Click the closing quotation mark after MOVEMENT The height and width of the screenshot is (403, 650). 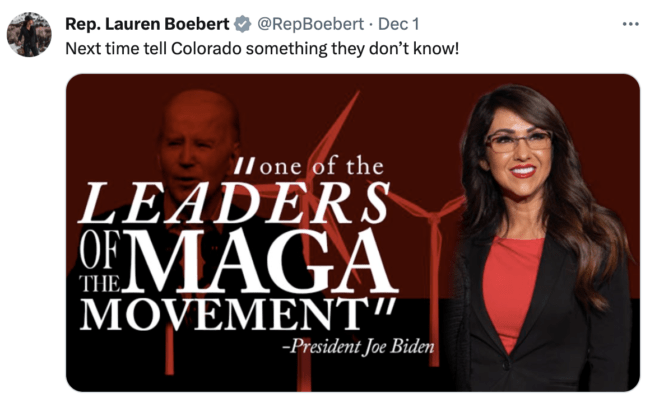(x=381, y=308)
